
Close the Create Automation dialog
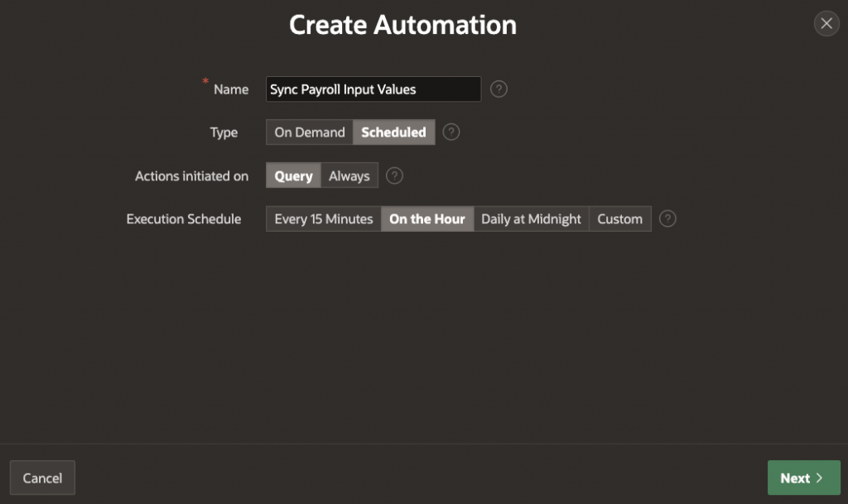click(826, 24)
